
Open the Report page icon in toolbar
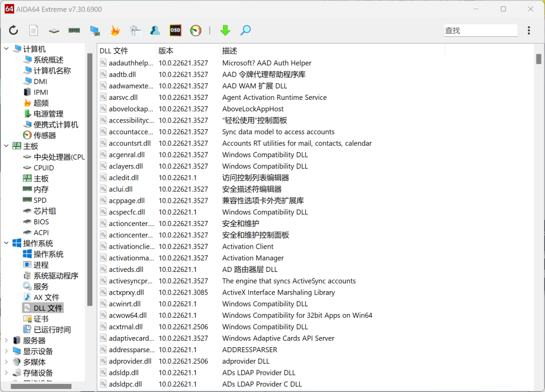click(34, 31)
